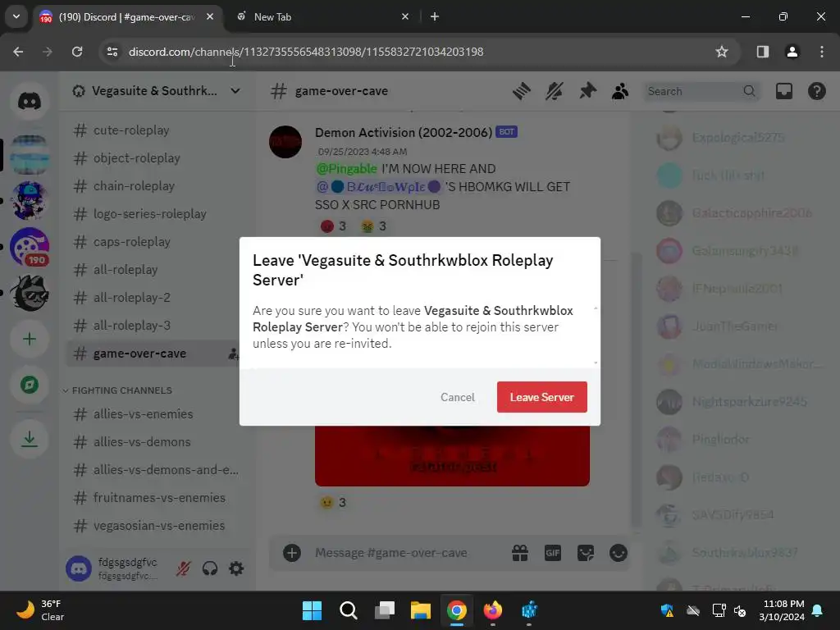Open the fruitnames-vs-enemies channel
Screen dimensions: 840x630
tap(159, 498)
